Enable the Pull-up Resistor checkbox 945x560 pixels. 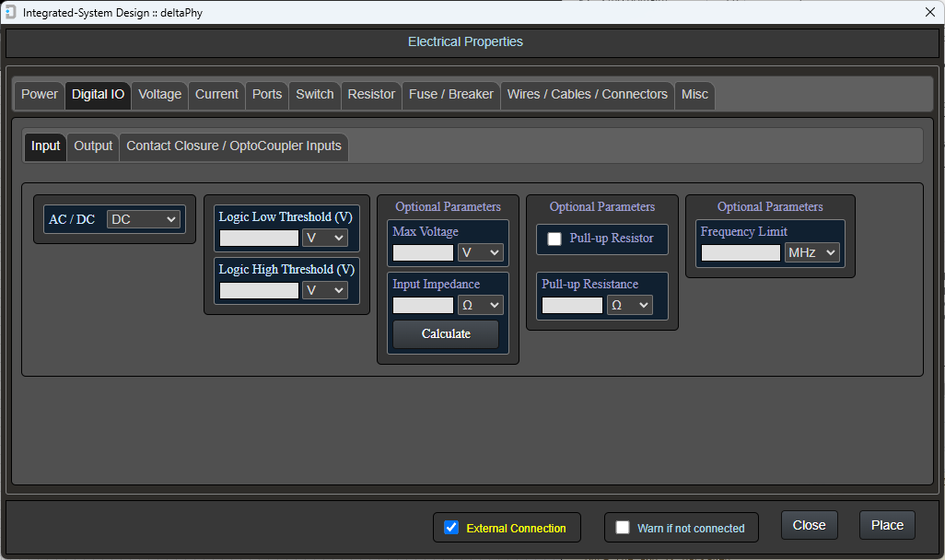click(554, 239)
